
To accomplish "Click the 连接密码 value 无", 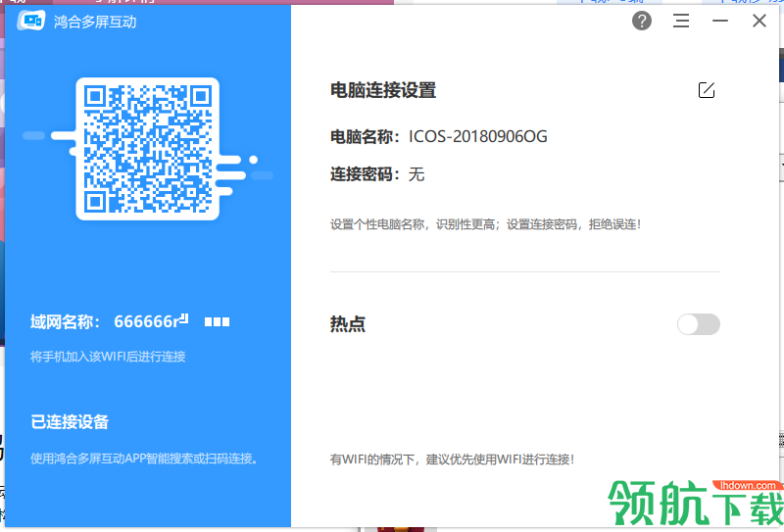I will coord(416,174).
